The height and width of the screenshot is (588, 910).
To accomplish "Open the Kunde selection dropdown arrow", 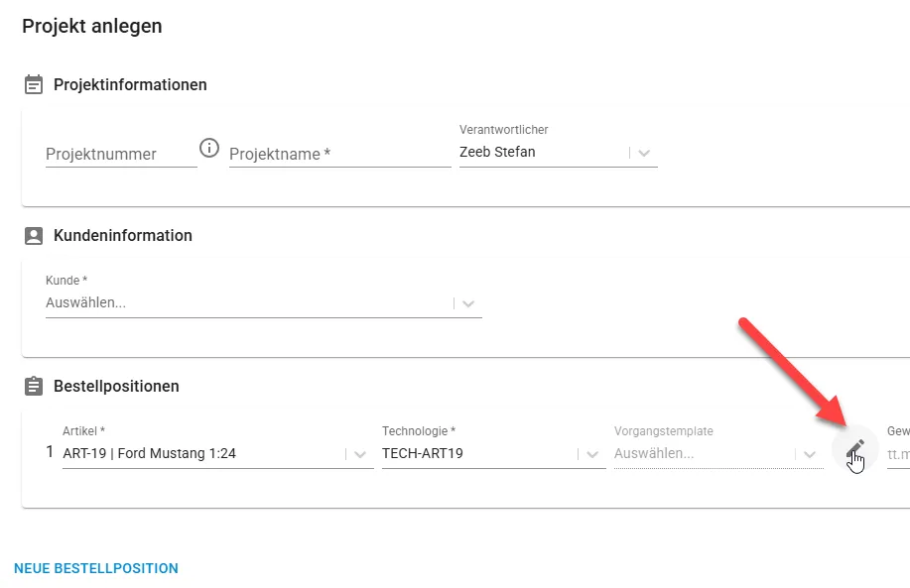I will pyautogui.click(x=468, y=303).
